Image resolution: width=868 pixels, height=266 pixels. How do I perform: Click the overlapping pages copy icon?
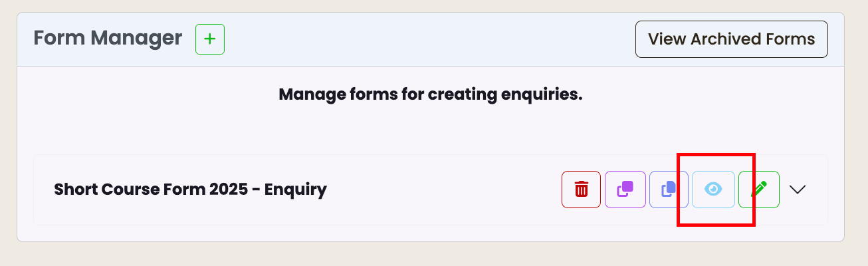click(669, 190)
